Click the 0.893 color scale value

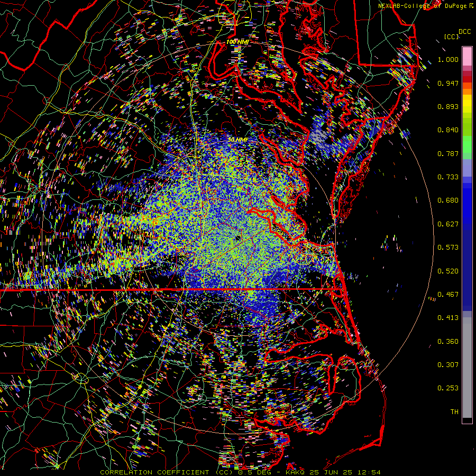pyautogui.click(x=448, y=106)
